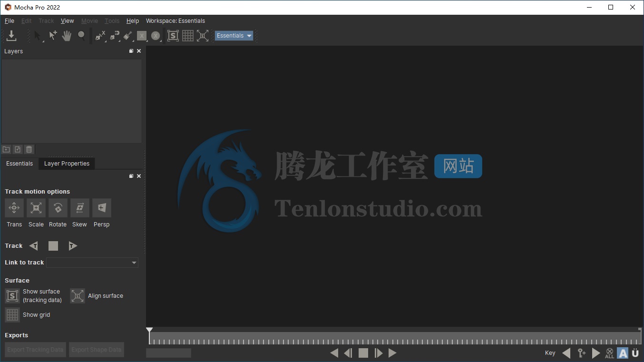The width and height of the screenshot is (644, 362).
Task: Click Track backwards button
Action: click(x=34, y=246)
